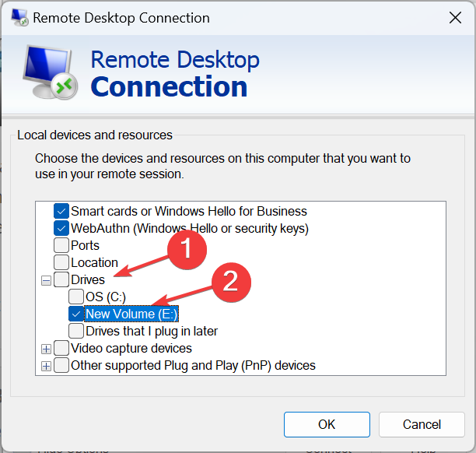Check the OS (C:) drive box
The image size is (476, 453).
[76, 297]
